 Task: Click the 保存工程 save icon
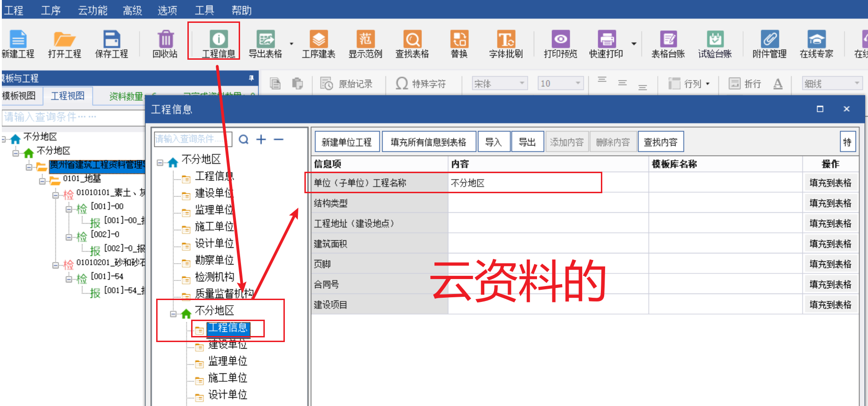[111, 40]
